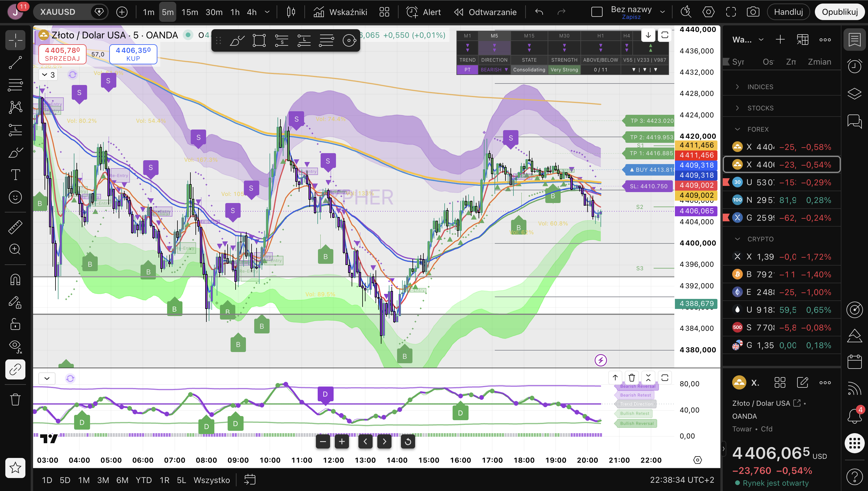
Task: Select the YTD date range
Action: click(143, 480)
